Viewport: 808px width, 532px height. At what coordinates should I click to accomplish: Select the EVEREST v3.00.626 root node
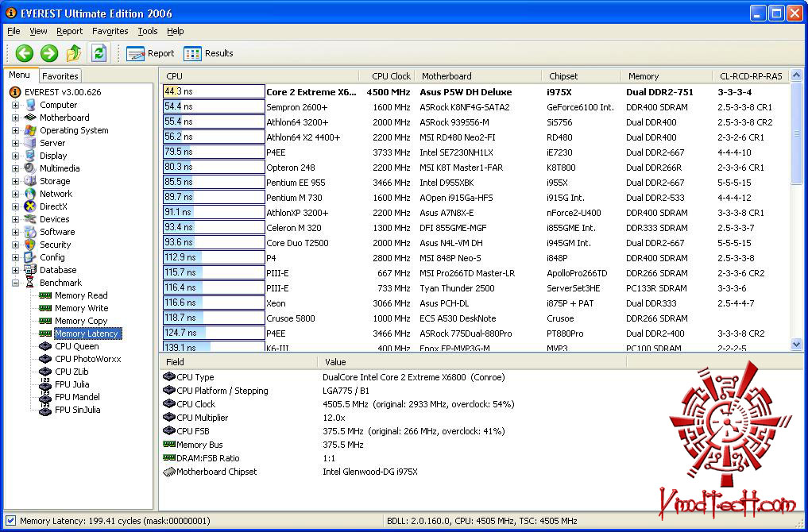63,92
